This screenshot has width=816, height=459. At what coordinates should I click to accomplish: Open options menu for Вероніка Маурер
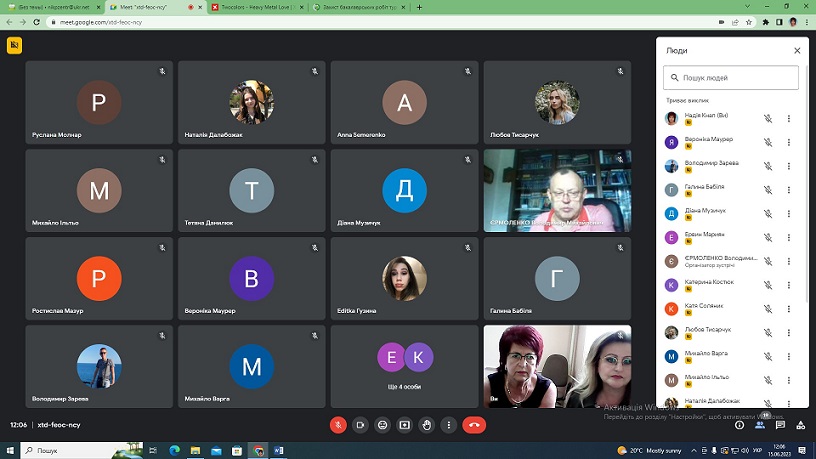coord(789,142)
